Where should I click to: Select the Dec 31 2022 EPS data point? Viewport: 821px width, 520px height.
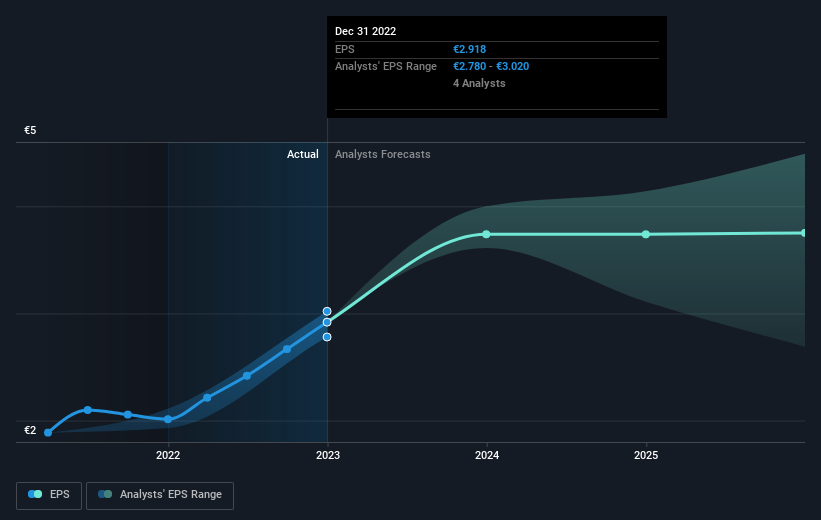(327, 322)
